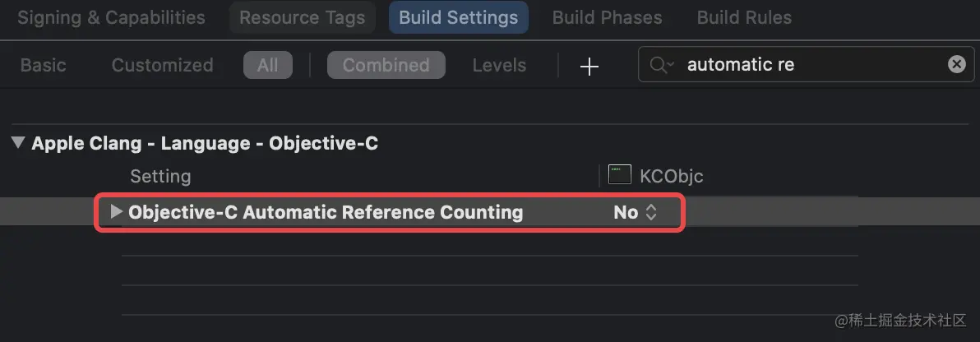Open the No value popup for reference counting
Image resolution: width=980 pixels, height=342 pixels.
pyautogui.click(x=635, y=213)
